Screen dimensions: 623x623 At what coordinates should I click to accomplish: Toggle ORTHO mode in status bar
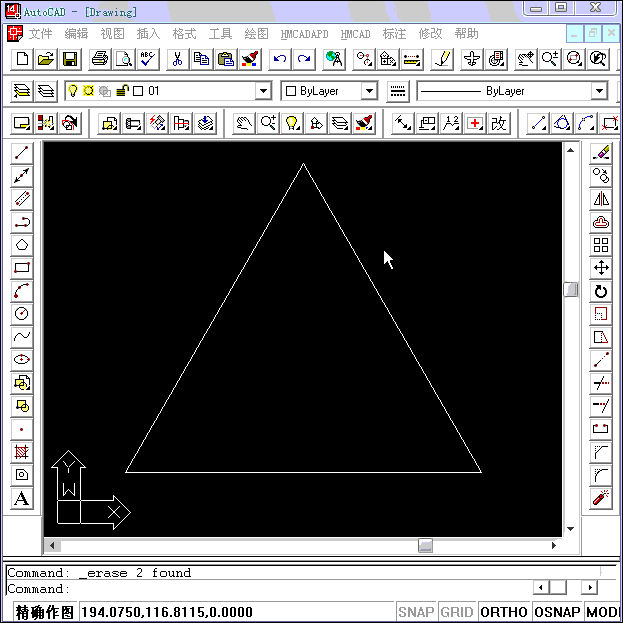(503, 612)
